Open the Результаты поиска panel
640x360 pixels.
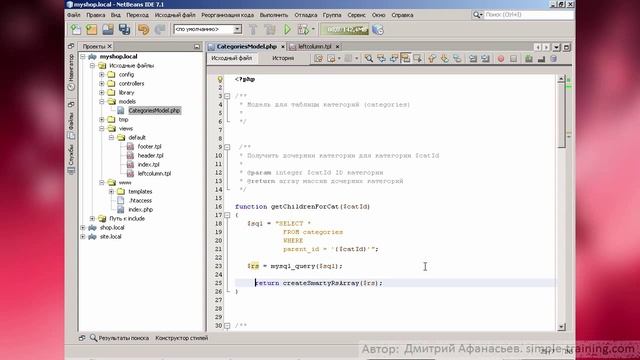tap(119, 338)
